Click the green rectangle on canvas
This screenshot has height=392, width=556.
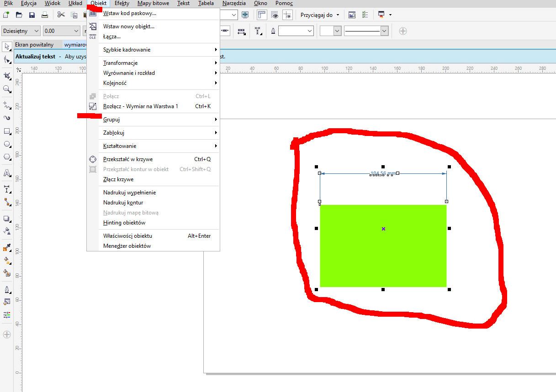click(383, 256)
